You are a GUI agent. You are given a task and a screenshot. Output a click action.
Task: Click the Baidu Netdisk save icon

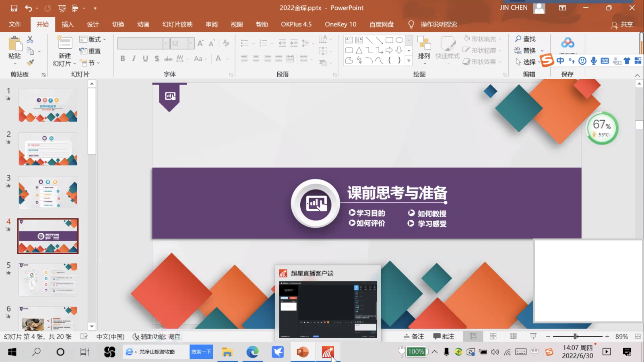coord(568,43)
